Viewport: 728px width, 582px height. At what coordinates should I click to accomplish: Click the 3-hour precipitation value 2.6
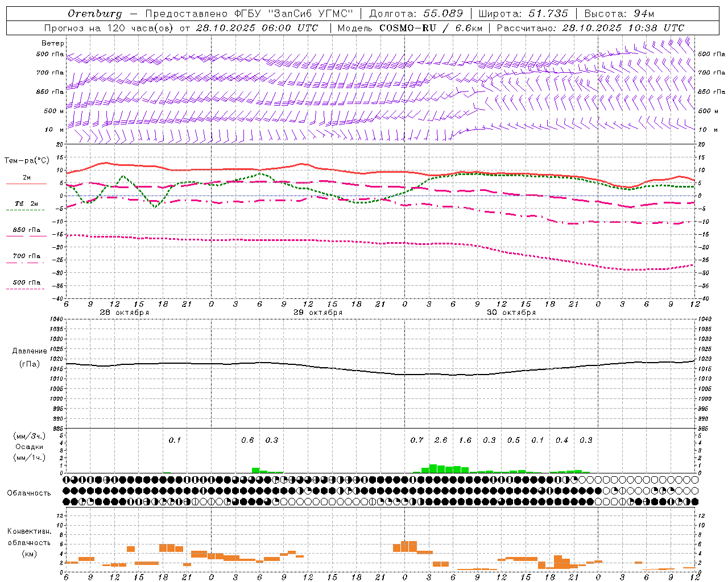coord(441,440)
